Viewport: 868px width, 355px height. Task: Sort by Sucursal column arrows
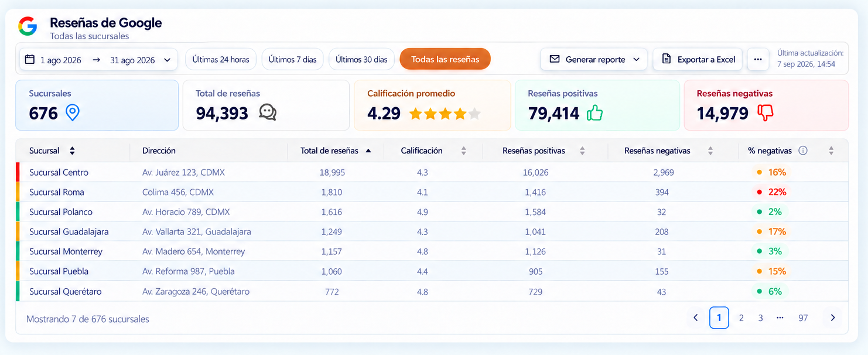point(72,151)
